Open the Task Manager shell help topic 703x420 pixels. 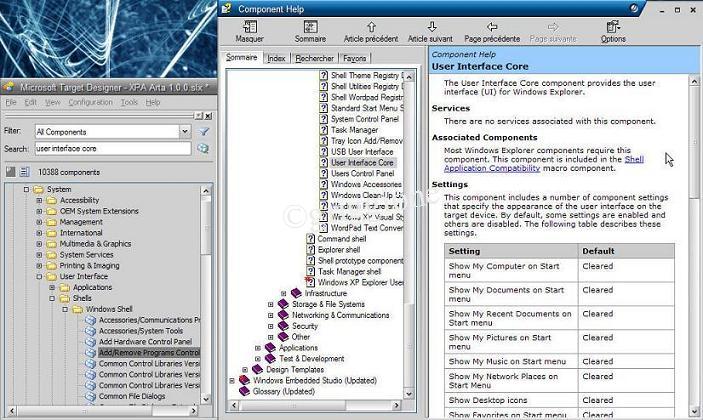(349, 272)
